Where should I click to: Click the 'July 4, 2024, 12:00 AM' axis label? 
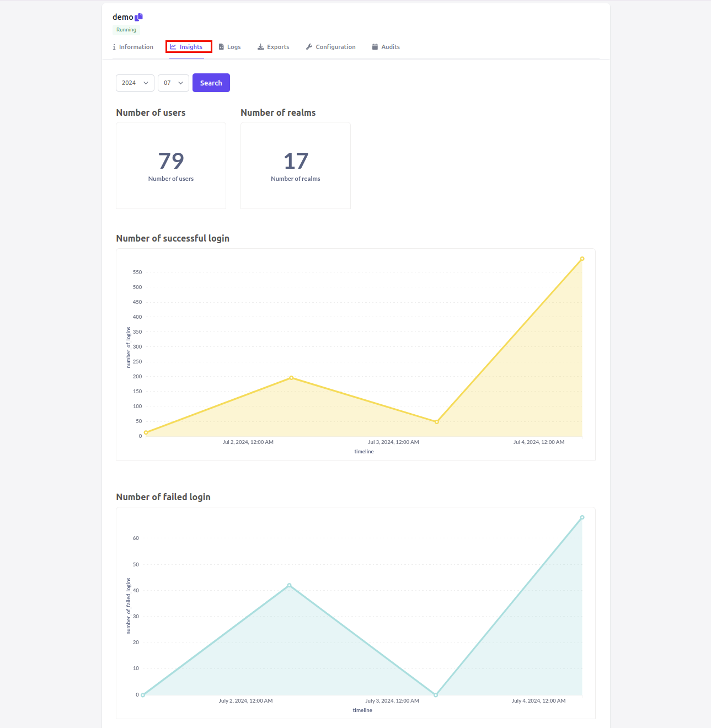538,701
